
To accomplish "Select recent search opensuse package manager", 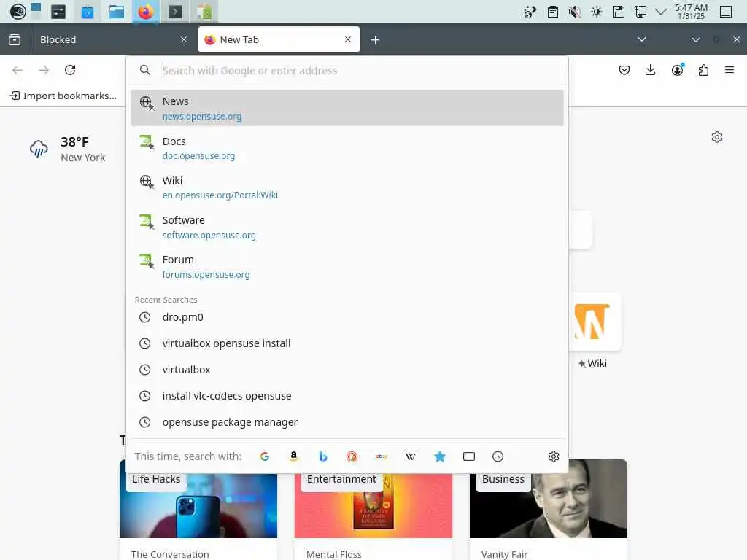I will (x=347, y=422).
